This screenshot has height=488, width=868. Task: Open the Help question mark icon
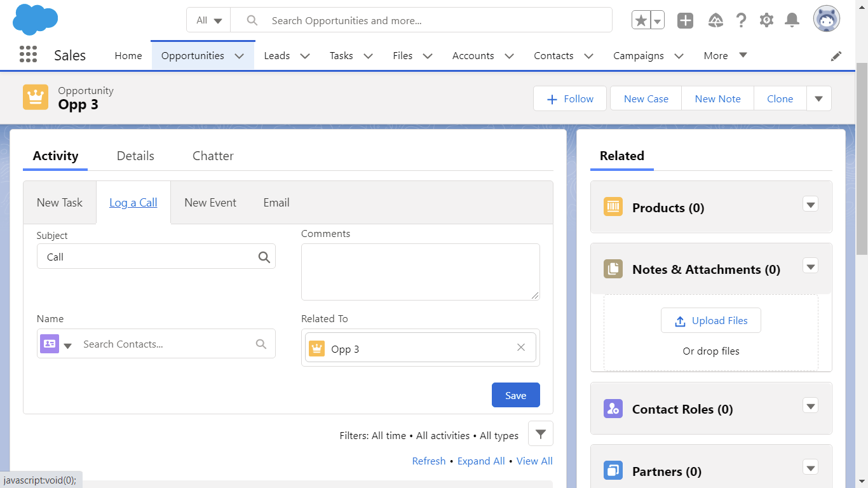[x=741, y=20]
